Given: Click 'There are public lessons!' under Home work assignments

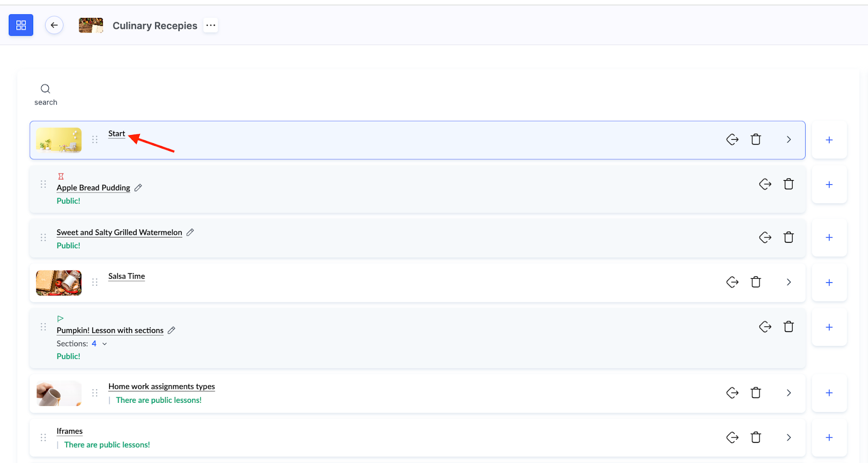Looking at the screenshot, I should [x=159, y=400].
